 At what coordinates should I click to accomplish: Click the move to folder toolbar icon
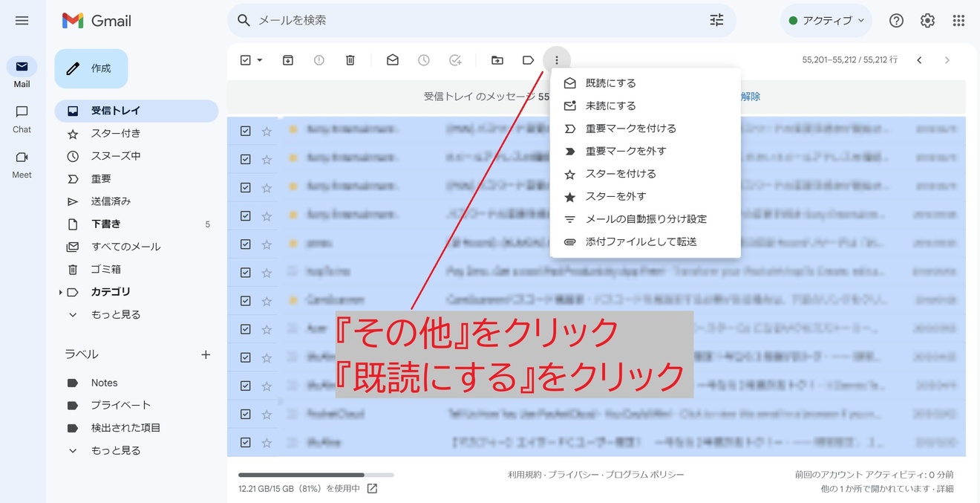497,60
